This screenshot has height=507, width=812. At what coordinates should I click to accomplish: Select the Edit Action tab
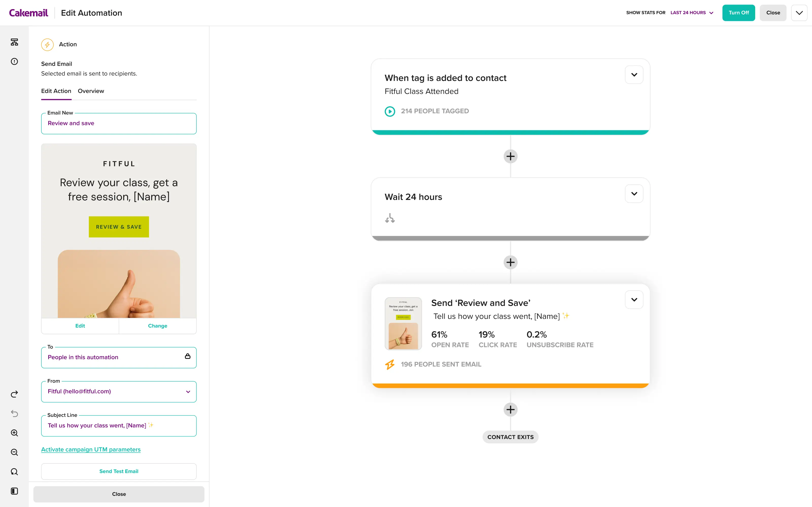point(56,91)
